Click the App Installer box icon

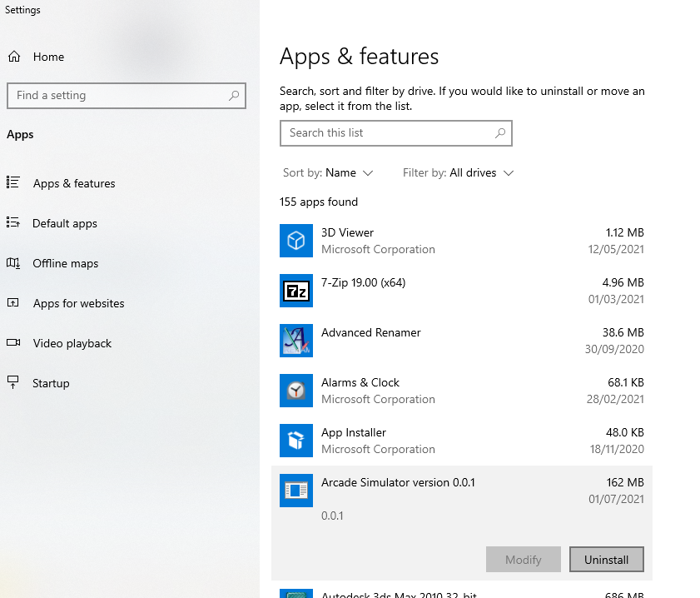(296, 441)
